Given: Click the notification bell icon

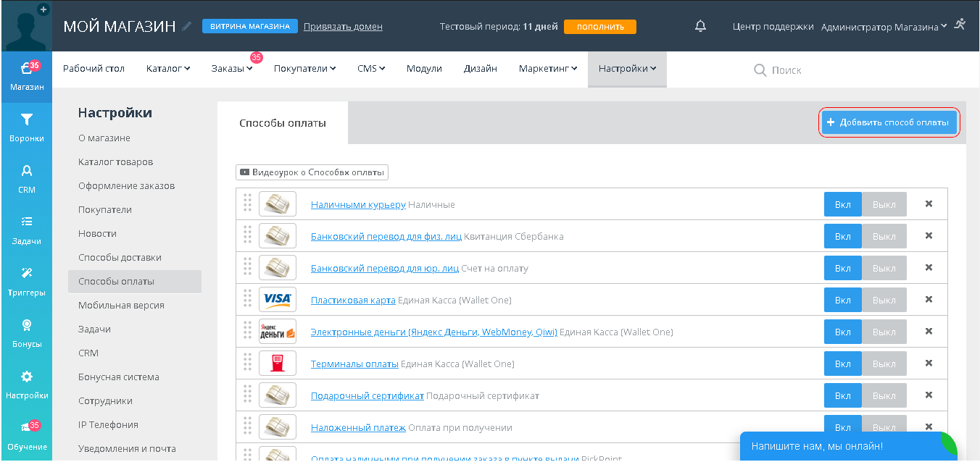Looking at the screenshot, I should click(700, 26).
